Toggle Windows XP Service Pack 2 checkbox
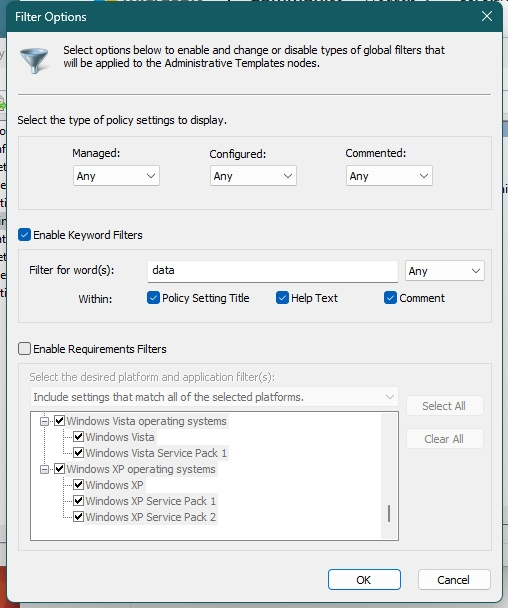Screen dimensions: 508x608 point(78,516)
